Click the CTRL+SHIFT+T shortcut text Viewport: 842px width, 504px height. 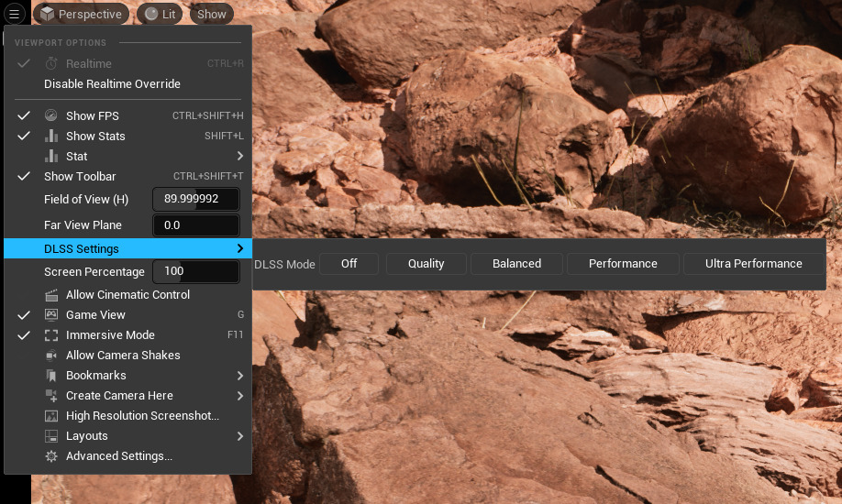(208, 176)
